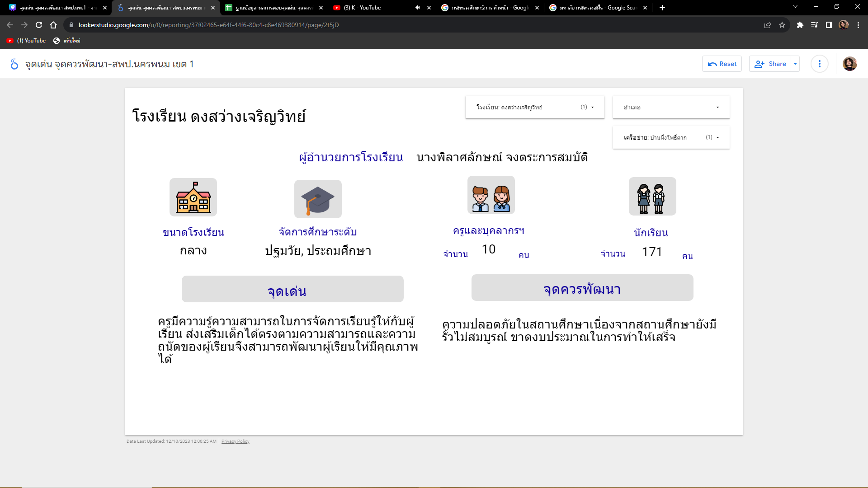Bookmark this page with the star icon
The image size is (868, 488).
coord(782,25)
